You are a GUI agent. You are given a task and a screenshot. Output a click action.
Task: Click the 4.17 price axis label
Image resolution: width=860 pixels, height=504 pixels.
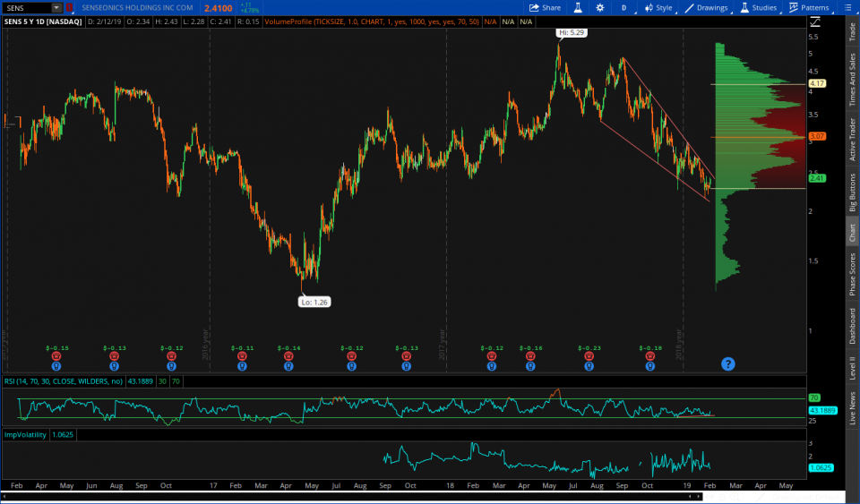pos(817,83)
